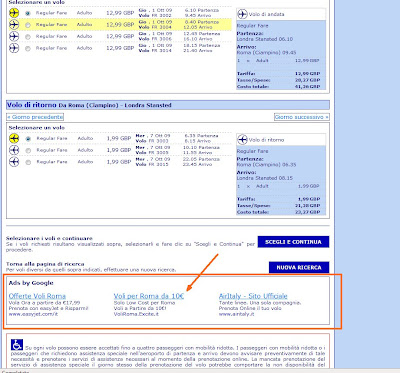Click the Volo di ritorno section header
This screenshot has height=373, width=400.
(168, 105)
